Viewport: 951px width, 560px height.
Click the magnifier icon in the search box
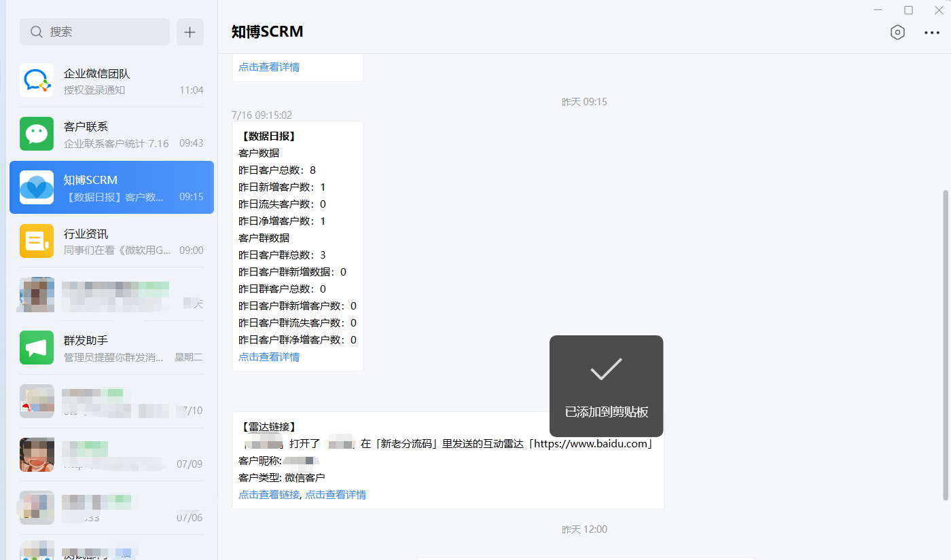point(37,32)
